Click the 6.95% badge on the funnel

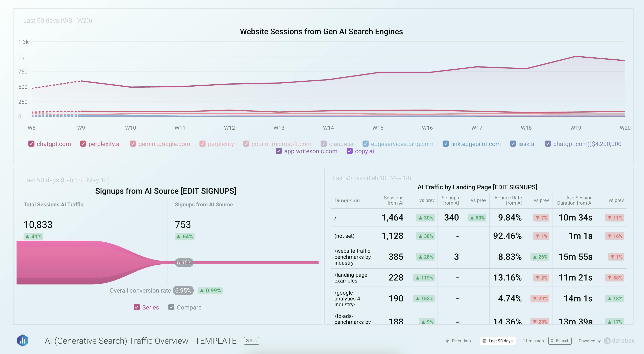pos(184,262)
